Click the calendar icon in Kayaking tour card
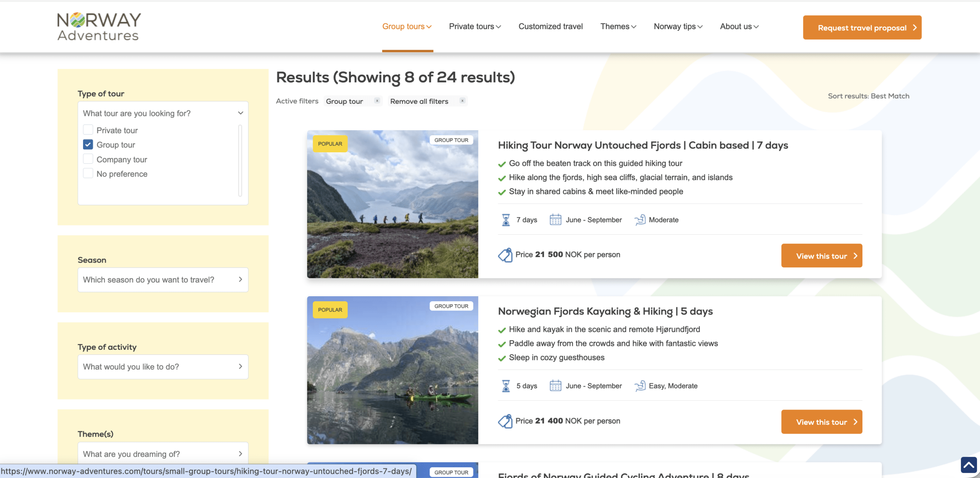 click(555, 386)
